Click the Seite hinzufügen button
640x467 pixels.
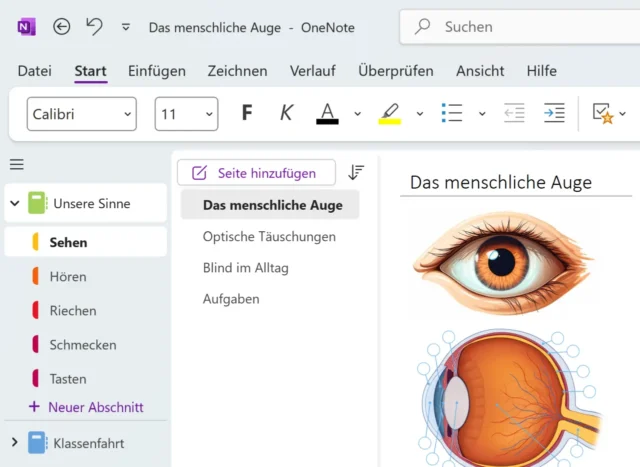(256, 173)
